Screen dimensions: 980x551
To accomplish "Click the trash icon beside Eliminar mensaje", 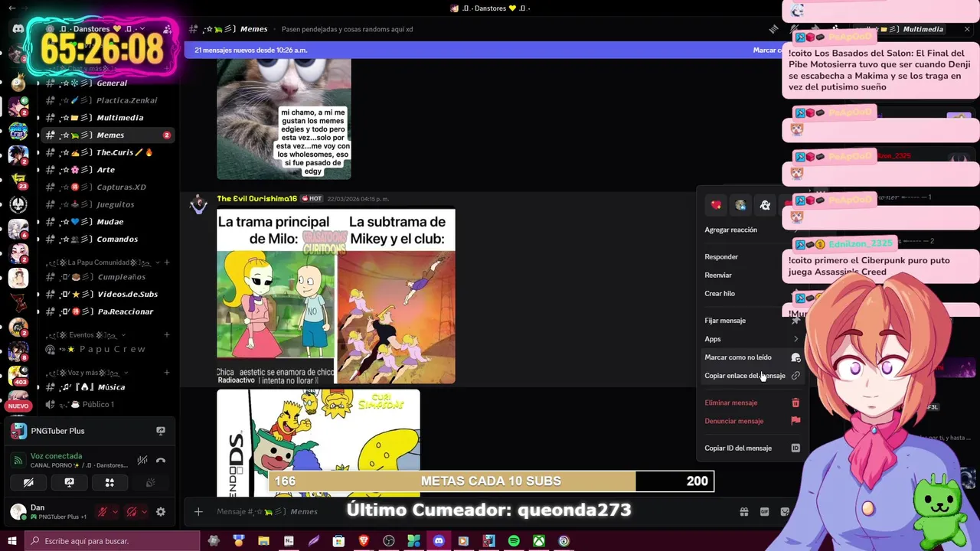I will 795,403.
